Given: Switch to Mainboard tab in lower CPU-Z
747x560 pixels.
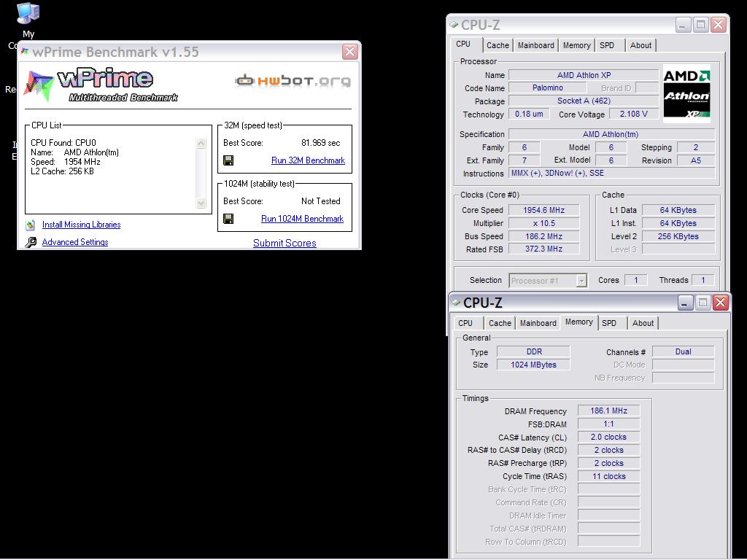Looking at the screenshot, I should (538, 323).
